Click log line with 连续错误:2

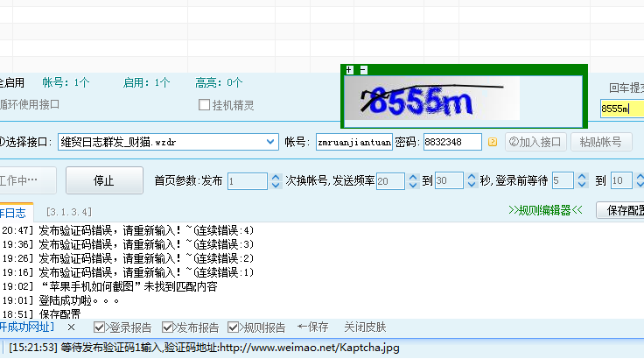coord(128,258)
